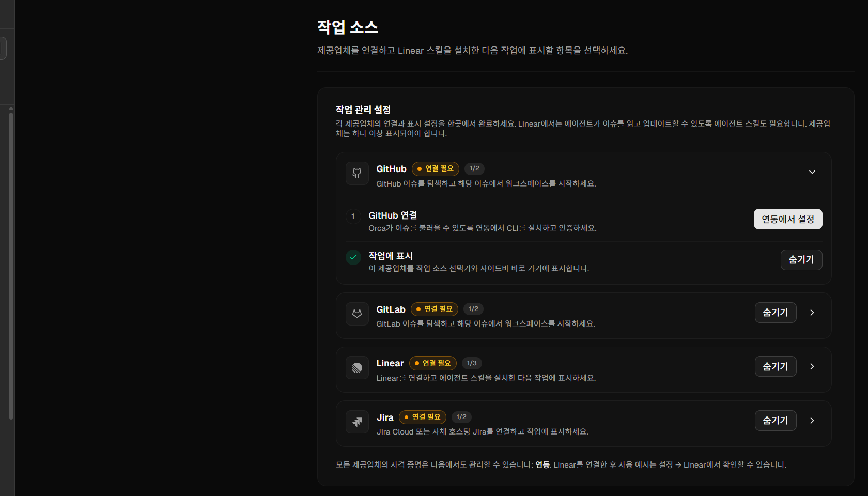Click the Jira provider icon
The image size is (868, 496).
pos(357,422)
